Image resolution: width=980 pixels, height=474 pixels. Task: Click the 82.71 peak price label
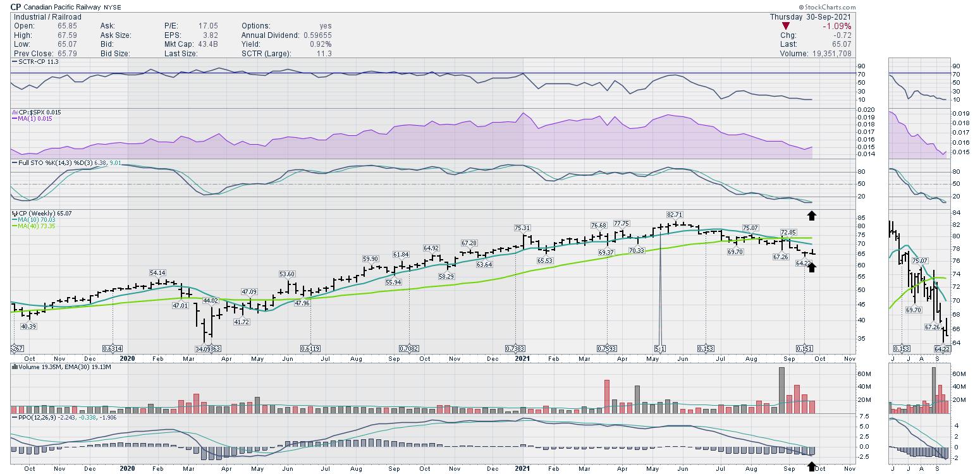point(674,216)
